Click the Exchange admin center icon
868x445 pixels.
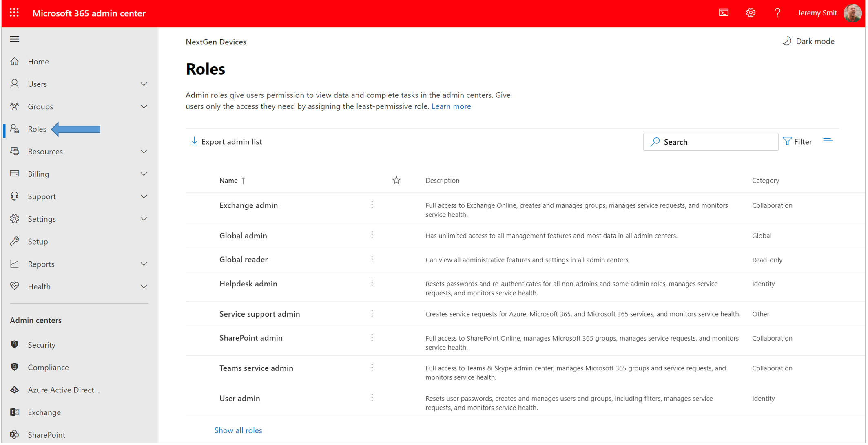pos(15,412)
